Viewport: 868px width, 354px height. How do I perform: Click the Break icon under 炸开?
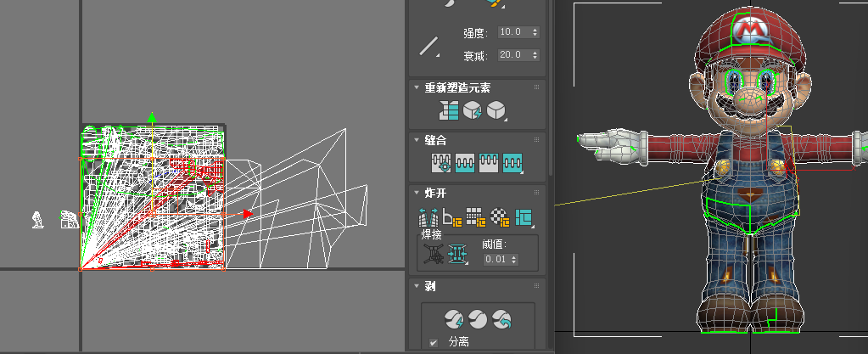coord(428,217)
